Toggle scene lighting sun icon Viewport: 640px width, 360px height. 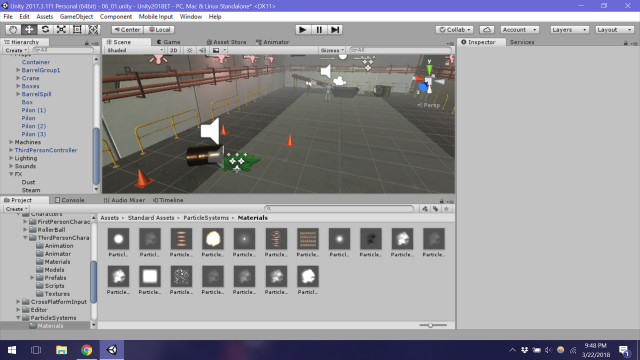tap(189, 50)
